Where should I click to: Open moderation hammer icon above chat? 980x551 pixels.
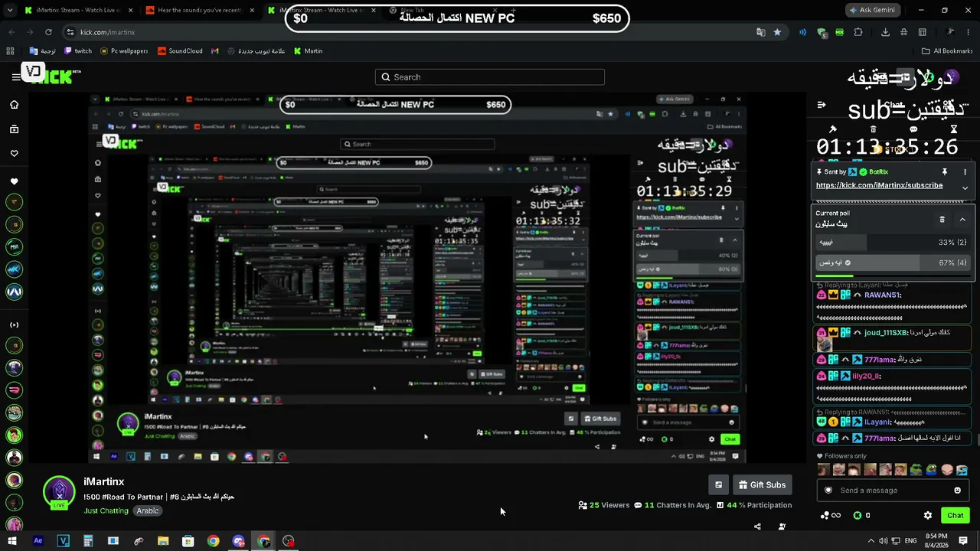[832, 129]
